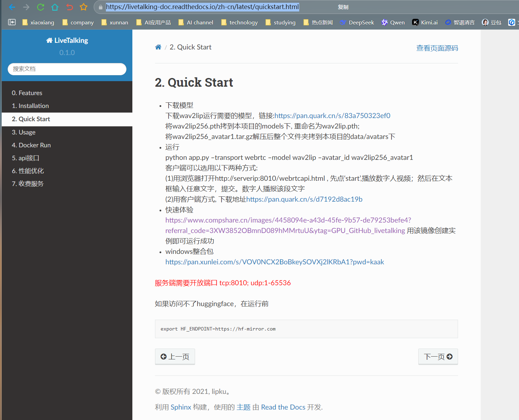Click the LiveTalking home title link

pos(67,40)
